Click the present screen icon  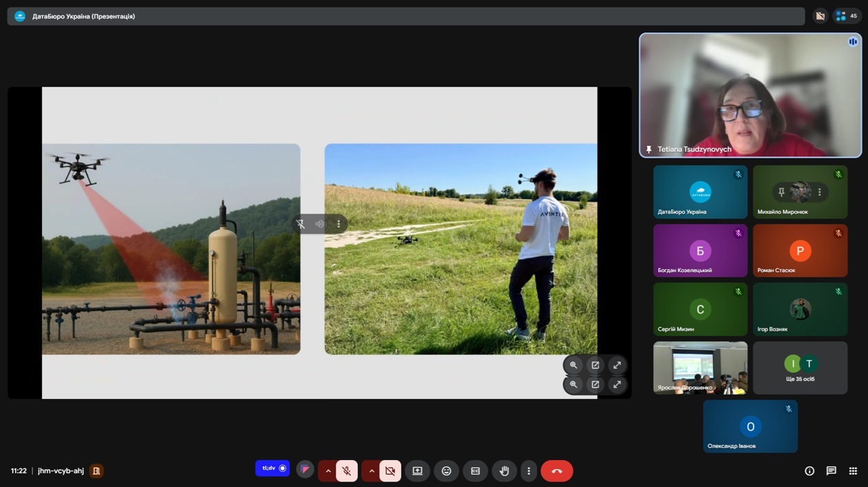pos(417,471)
